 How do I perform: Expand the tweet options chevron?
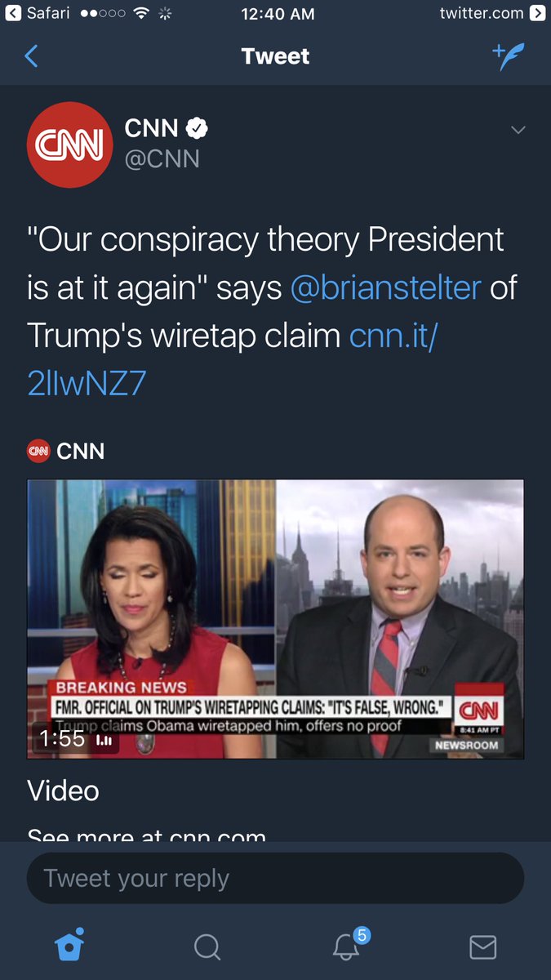tap(518, 130)
